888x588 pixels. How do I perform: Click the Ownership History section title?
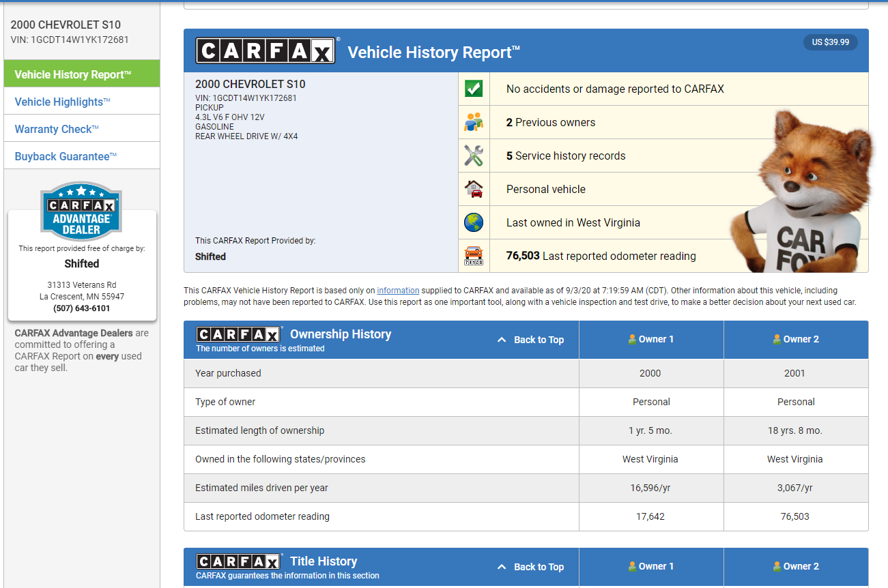341,334
